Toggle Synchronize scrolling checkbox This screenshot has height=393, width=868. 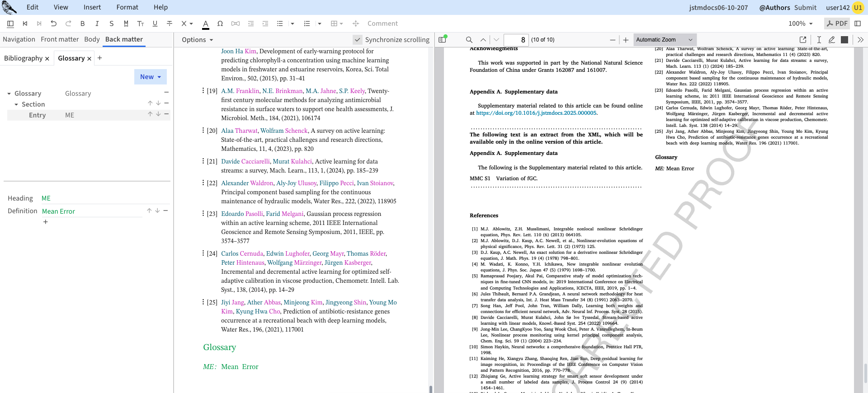pyautogui.click(x=357, y=40)
